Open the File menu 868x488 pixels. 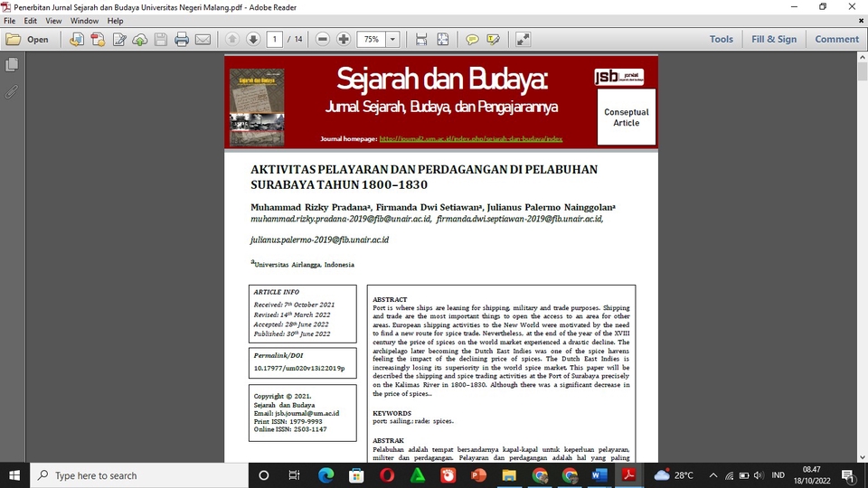tap(9, 21)
